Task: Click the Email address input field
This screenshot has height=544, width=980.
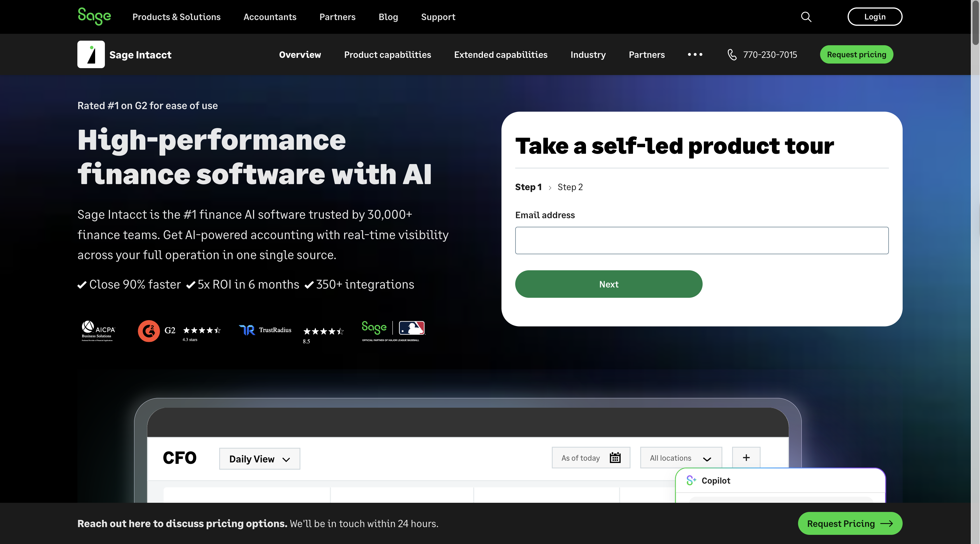Action: pyautogui.click(x=701, y=240)
